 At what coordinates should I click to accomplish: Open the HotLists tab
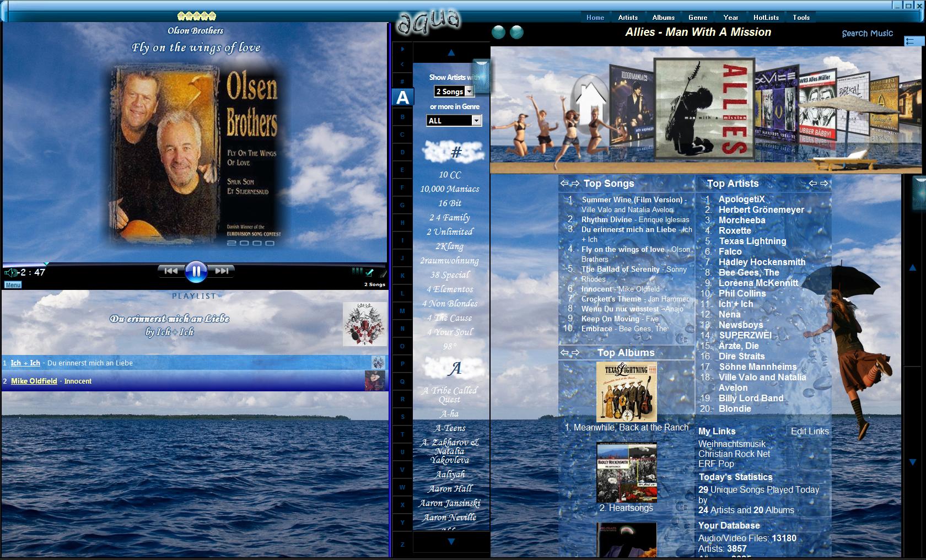coord(766,18)
